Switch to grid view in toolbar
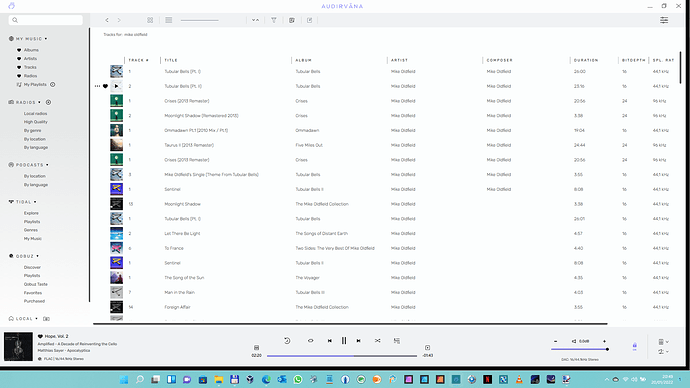Viewport: 690px width, 388px height. point(150,20)
